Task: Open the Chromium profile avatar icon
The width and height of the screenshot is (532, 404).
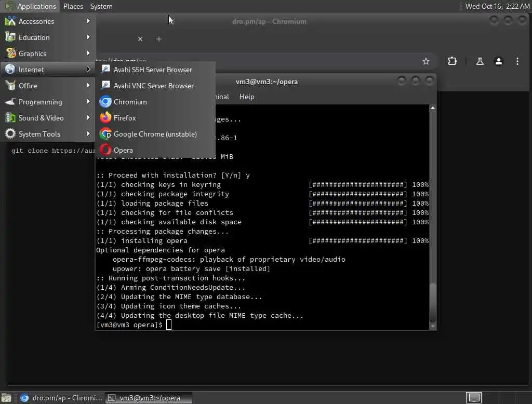Action: pyautogui.click(x=498, y=61)
